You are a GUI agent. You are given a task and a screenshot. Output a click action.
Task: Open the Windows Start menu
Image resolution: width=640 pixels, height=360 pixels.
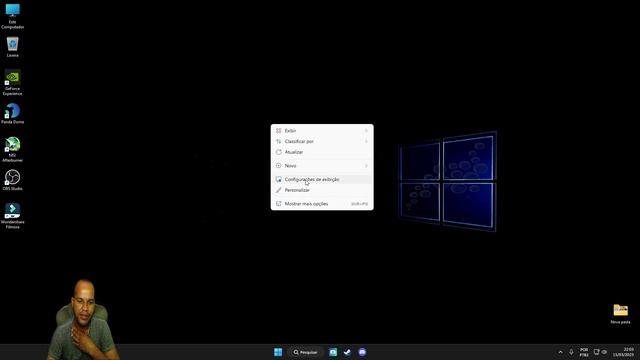[x=278, y=352]
